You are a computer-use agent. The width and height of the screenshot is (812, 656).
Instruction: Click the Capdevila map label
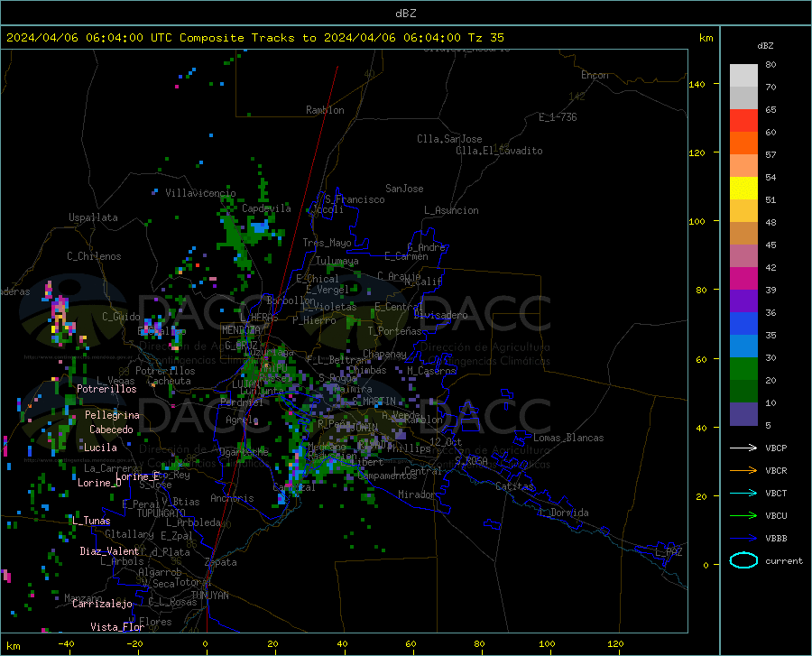pos(266,208)
